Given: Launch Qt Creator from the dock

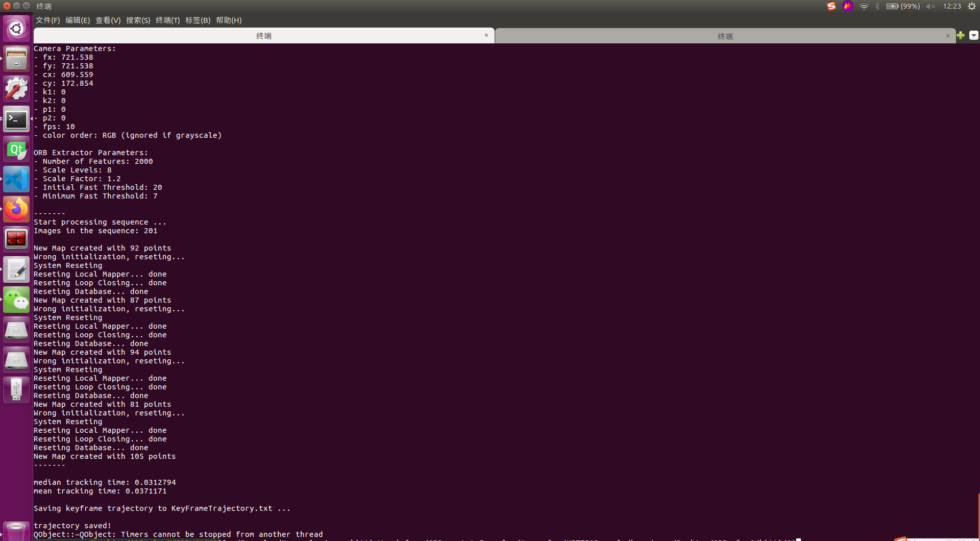Looking at the screenshot, I should click(16, 149).
